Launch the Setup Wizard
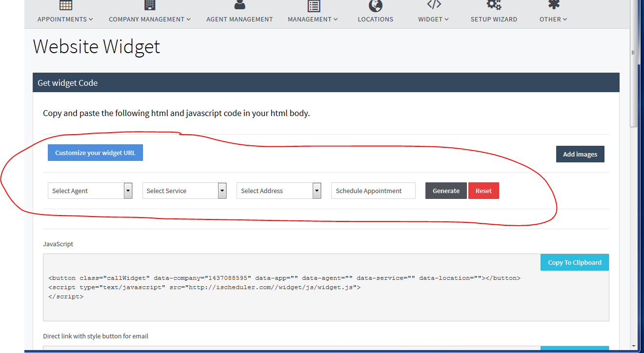This screenshot has height=353, width=644. coord(494,19)
